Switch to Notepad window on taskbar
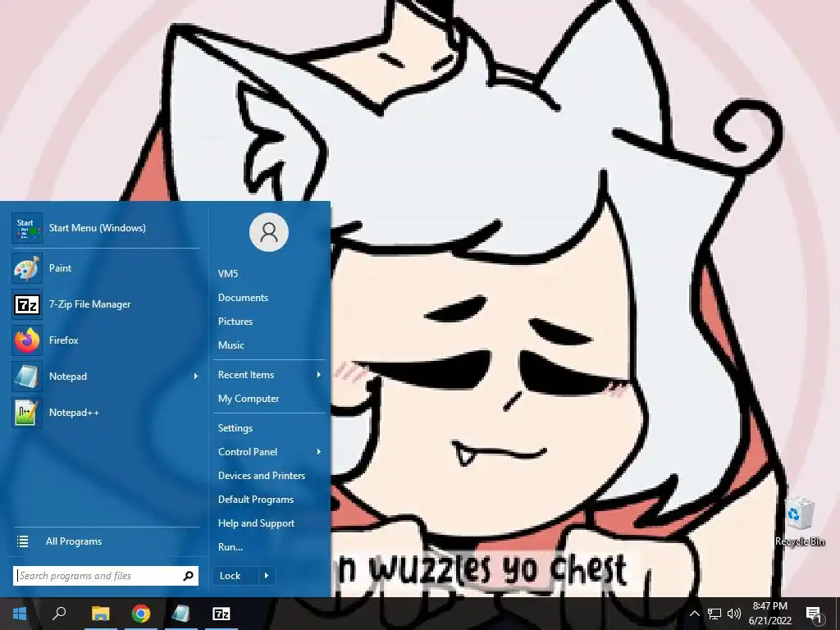The height and width of the screenshot is (630, 840). click(x=181, y=614)
